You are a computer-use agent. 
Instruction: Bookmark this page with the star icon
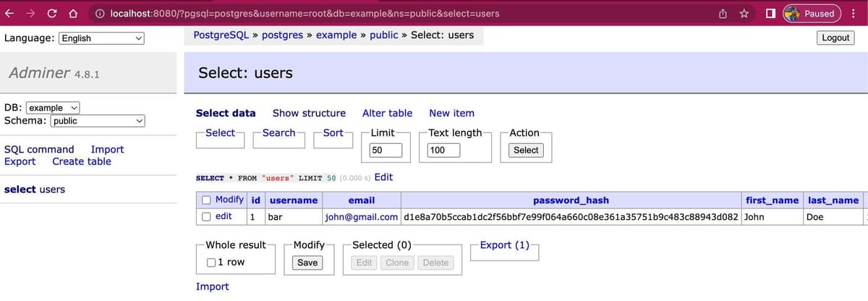(x=744, y=14)
